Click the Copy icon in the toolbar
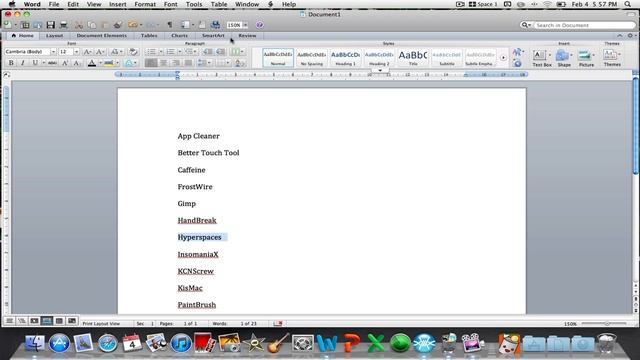Viewport: 640px width, 360px height. point(92,25)
